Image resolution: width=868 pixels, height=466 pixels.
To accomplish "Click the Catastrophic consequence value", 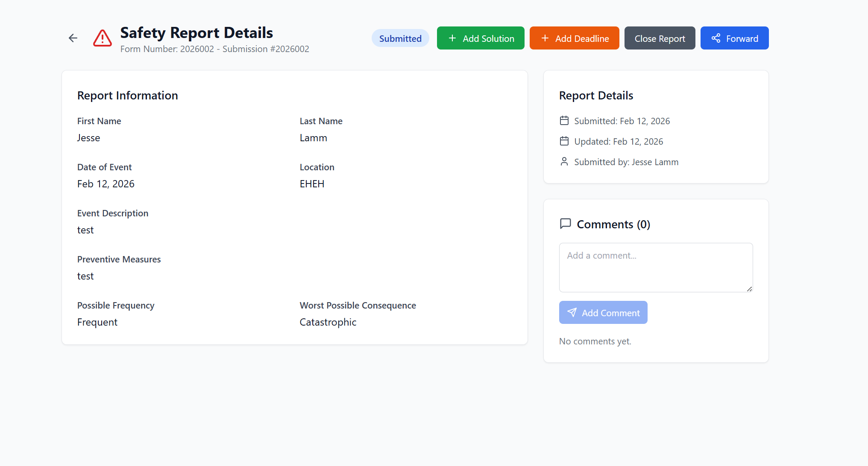I will (x=328, y=322).
